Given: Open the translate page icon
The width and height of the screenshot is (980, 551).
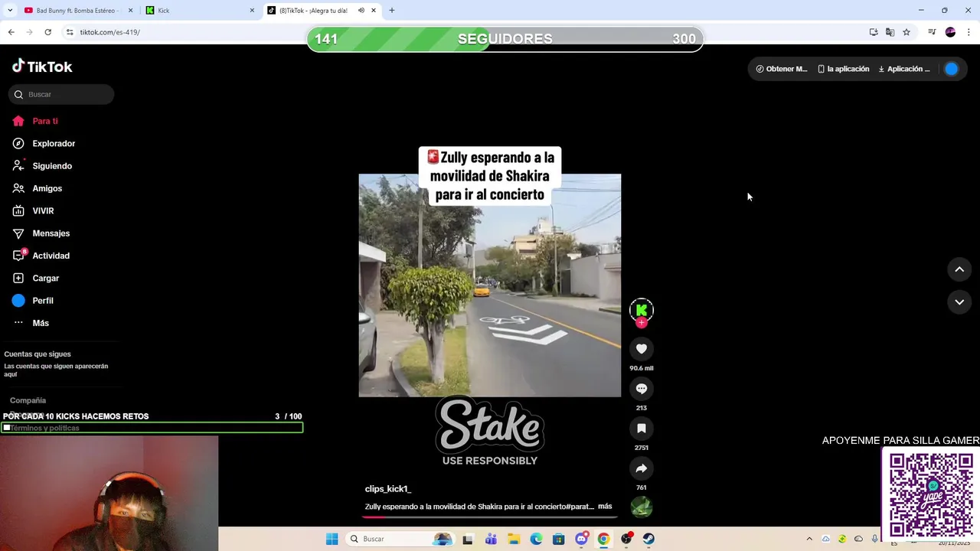Looking at the screenshot, I should point(890,32).
